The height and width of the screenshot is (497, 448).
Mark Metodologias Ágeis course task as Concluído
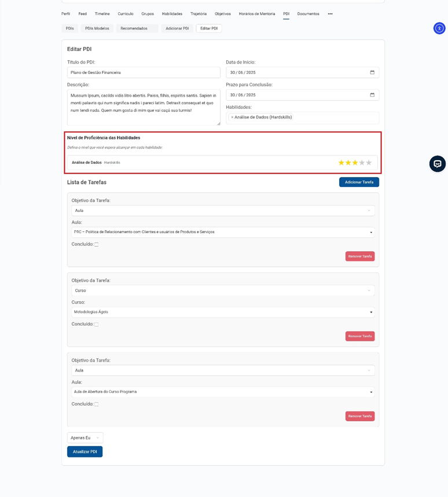coord(97,325)
